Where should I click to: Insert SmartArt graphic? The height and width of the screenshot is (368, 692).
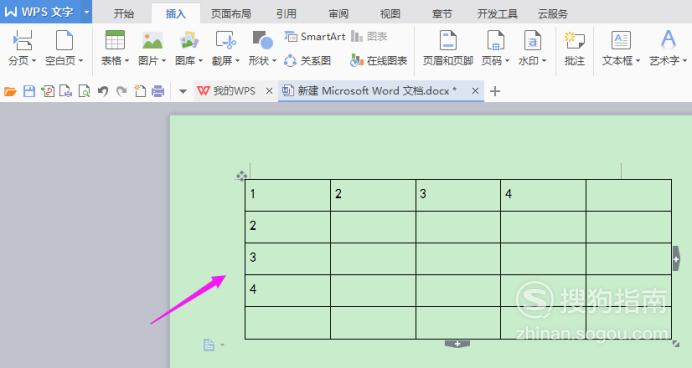click(315, 37)
